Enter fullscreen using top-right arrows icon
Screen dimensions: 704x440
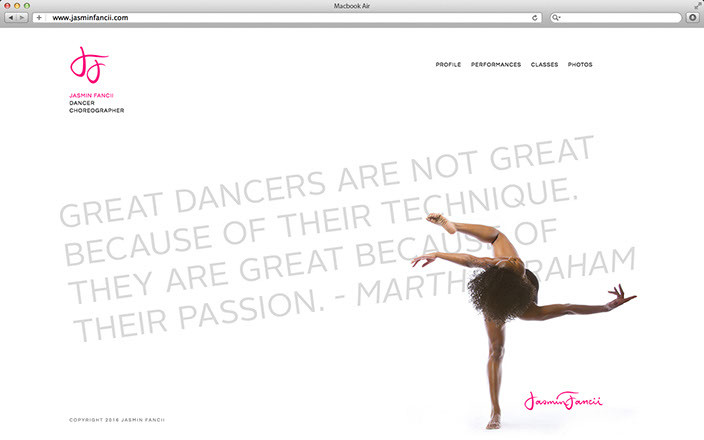coord(697,5)
